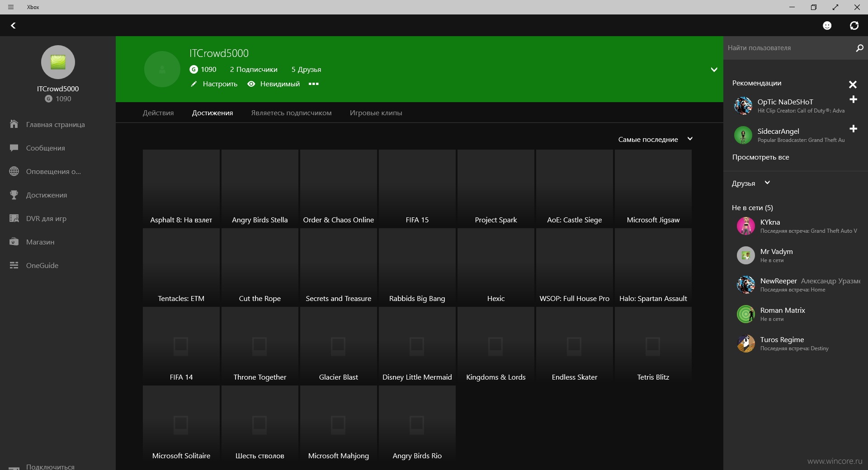Open 2 Подписчики followers link

pyautogui.click(x=254, y=69)
